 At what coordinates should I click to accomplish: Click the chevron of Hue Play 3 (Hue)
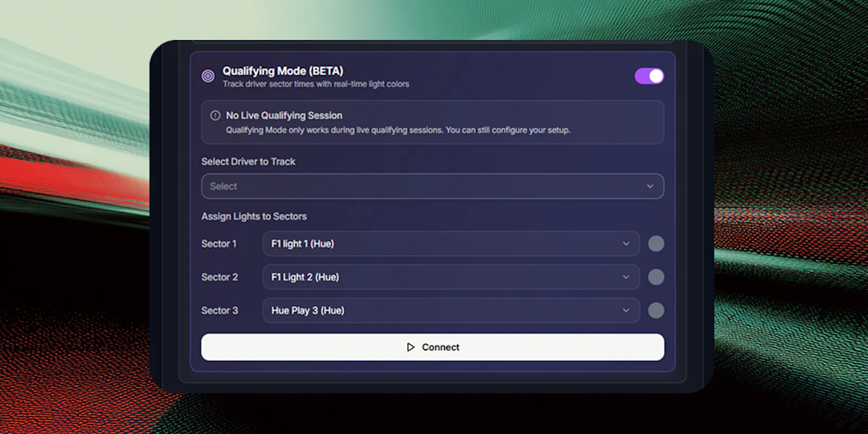626,310
